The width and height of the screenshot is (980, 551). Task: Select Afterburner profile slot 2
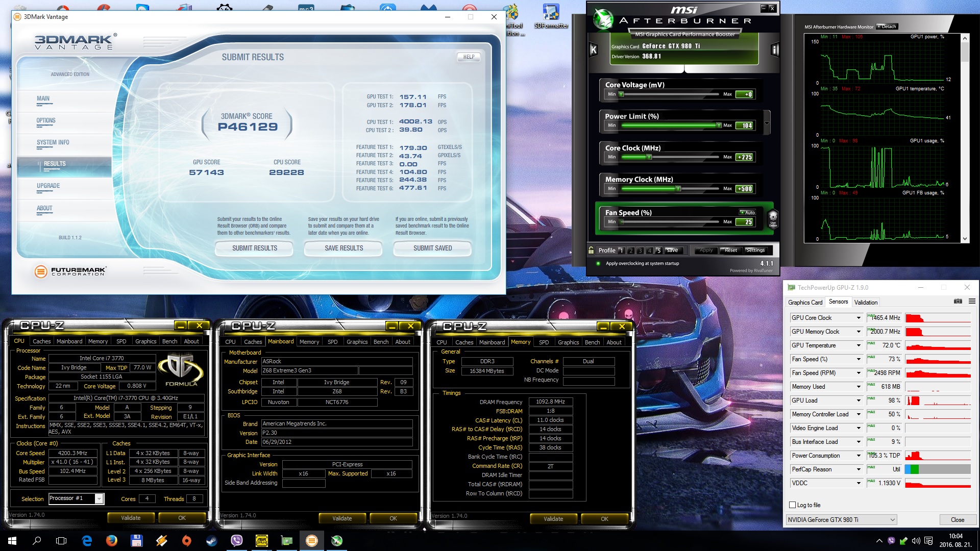pyautogui.click(x=630, y=251)
